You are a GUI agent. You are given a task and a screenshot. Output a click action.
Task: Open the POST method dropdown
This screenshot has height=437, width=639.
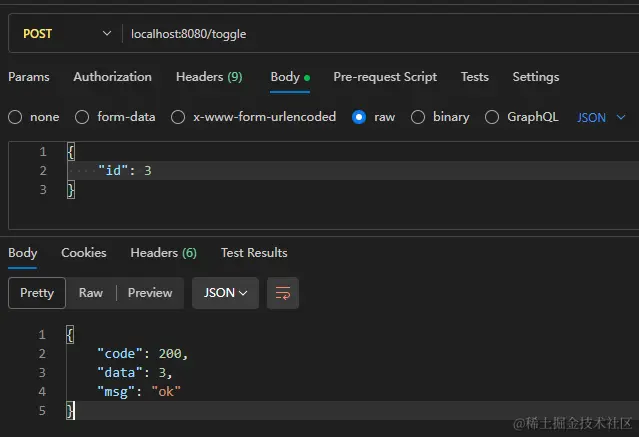coord(66,33)
